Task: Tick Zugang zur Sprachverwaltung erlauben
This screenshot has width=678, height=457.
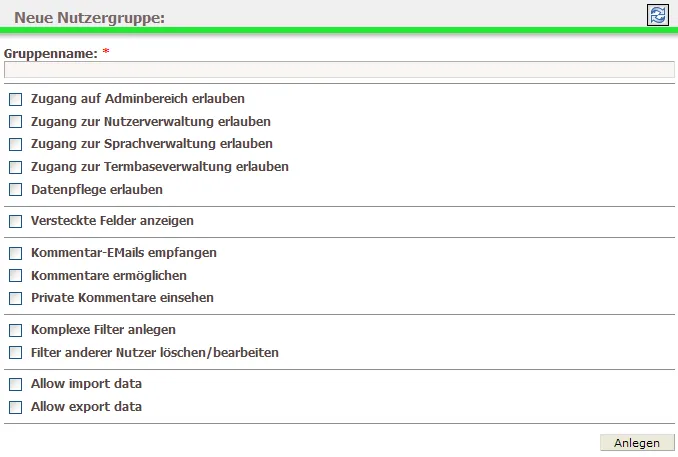Action: point(16,144)
